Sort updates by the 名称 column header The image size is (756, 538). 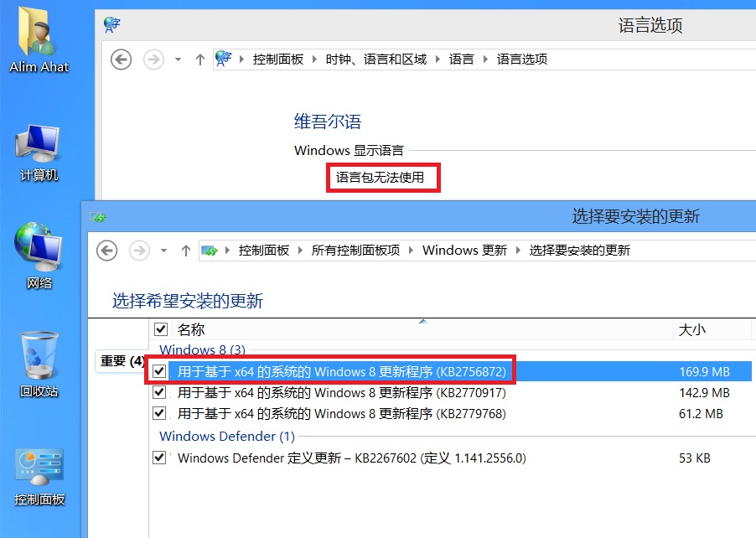[x=191, y=329]
